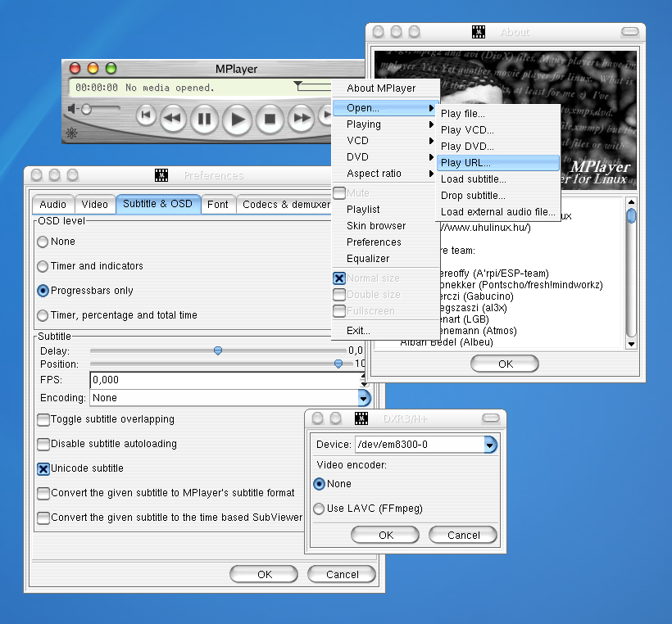Viewport: 672px width, 624px height.
Task: Select Progressbars only OSD level
Action: pos(43,291)
